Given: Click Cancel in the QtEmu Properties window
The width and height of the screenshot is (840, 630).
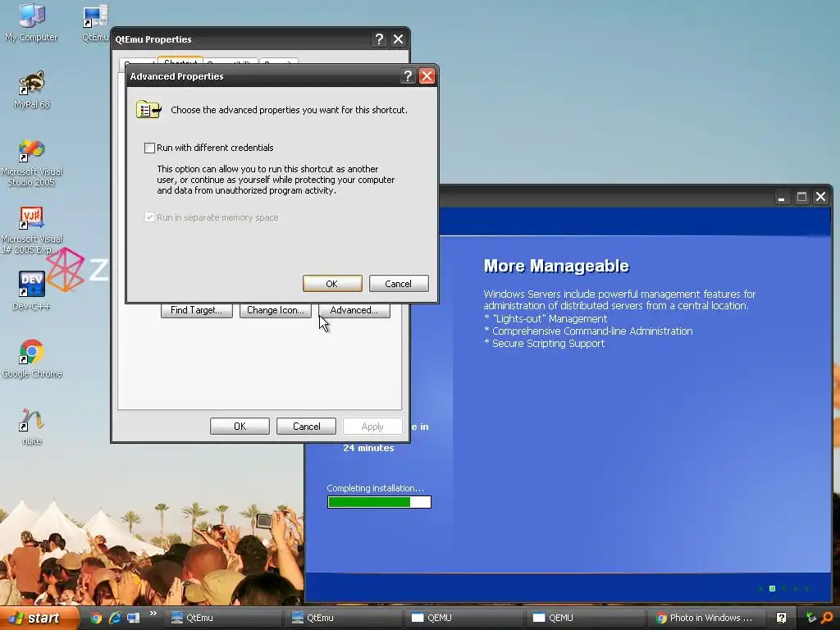Looking at the screenshot, I should 307,427.
